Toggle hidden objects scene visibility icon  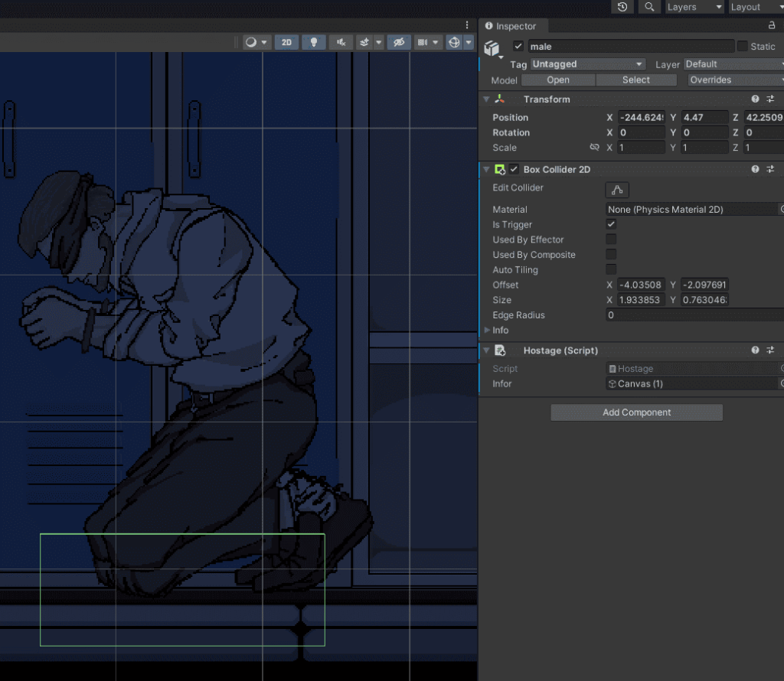[397, 42]
